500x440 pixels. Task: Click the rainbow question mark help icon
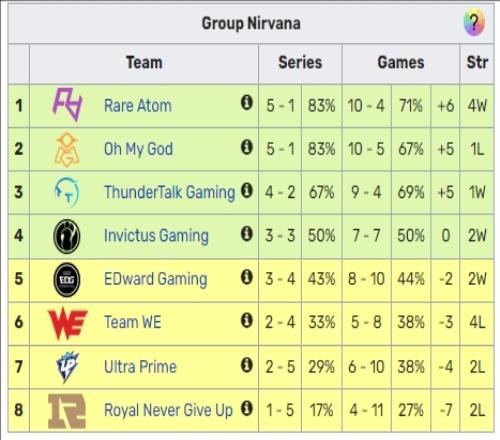(474, 23)
